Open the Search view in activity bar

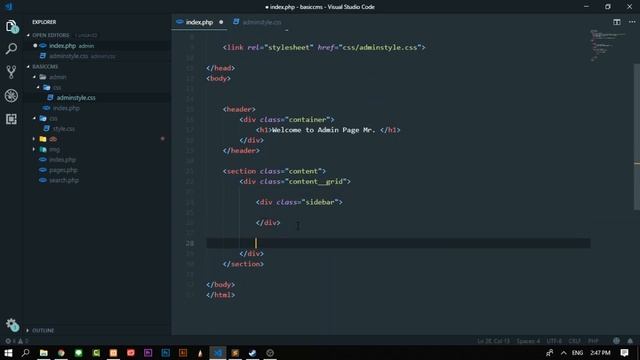pyautogui.click(x=11, y=49)
